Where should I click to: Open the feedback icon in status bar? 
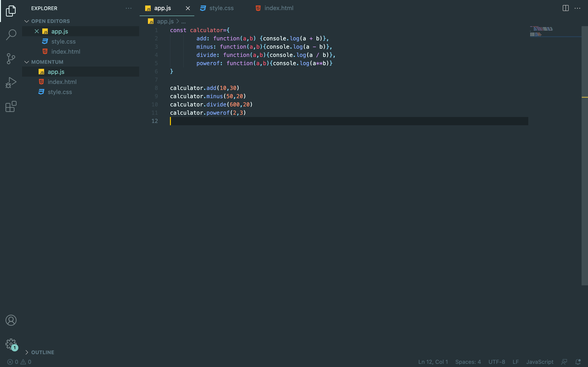click(564, 362)
